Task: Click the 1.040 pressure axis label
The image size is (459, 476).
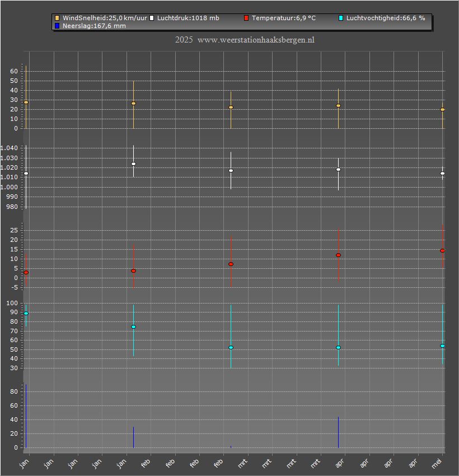Action: (9, 148)
